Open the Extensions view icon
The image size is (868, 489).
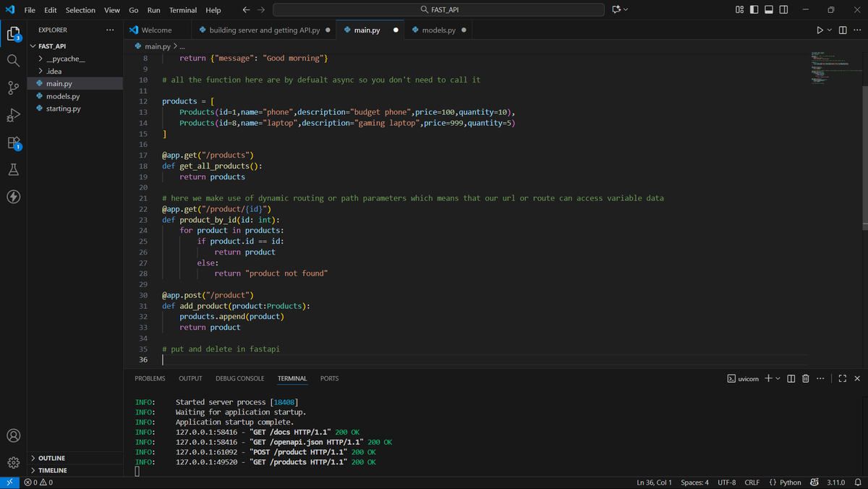(x=13, y=143)
